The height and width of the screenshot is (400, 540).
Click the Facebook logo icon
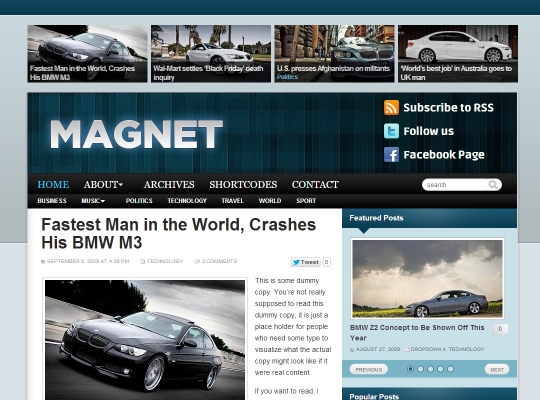tap(391, 154)
